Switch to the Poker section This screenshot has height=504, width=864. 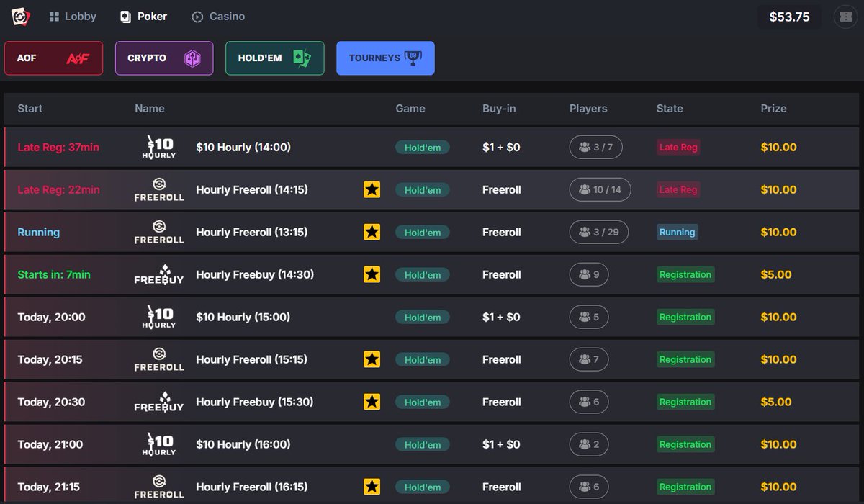coord(143,17)
